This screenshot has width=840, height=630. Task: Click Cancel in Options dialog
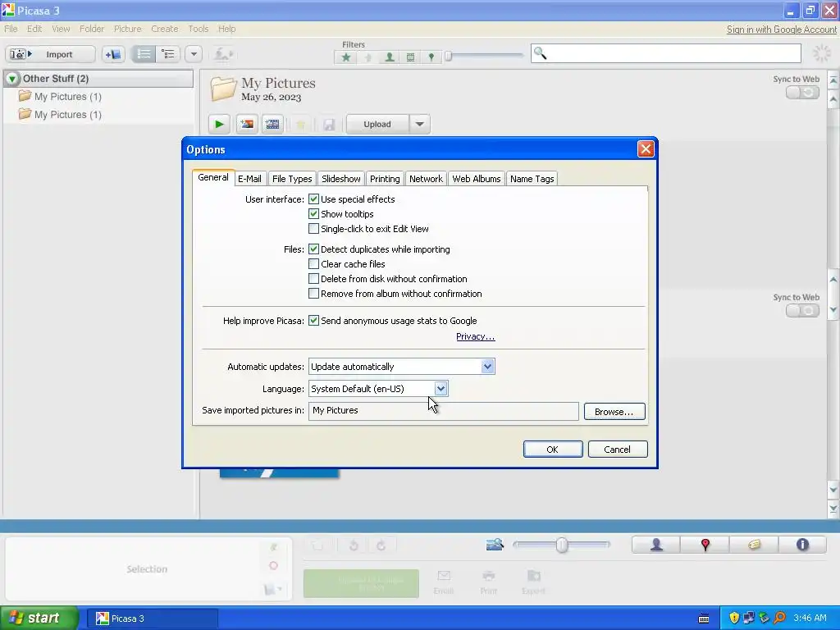618,450
